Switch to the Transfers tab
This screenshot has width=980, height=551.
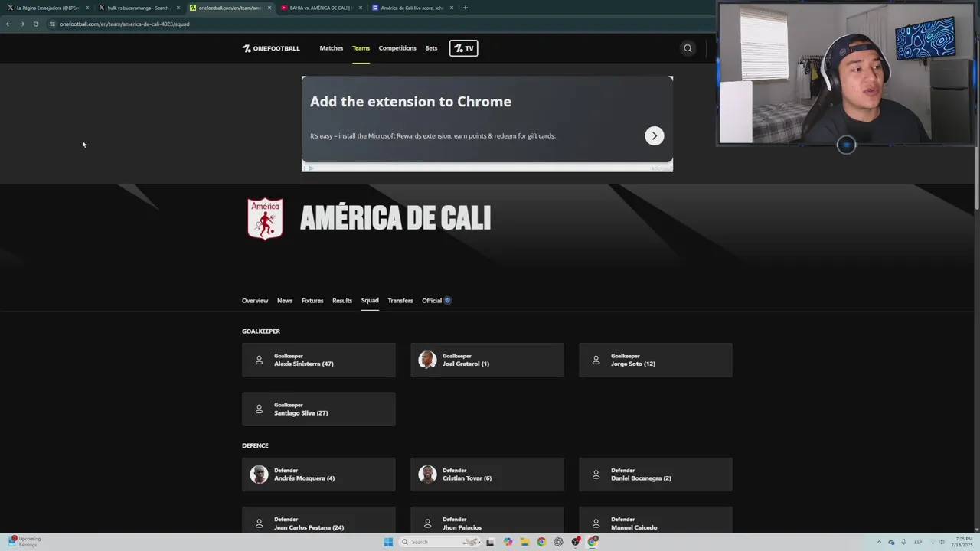pyautogui.click(x=400, y=301)
